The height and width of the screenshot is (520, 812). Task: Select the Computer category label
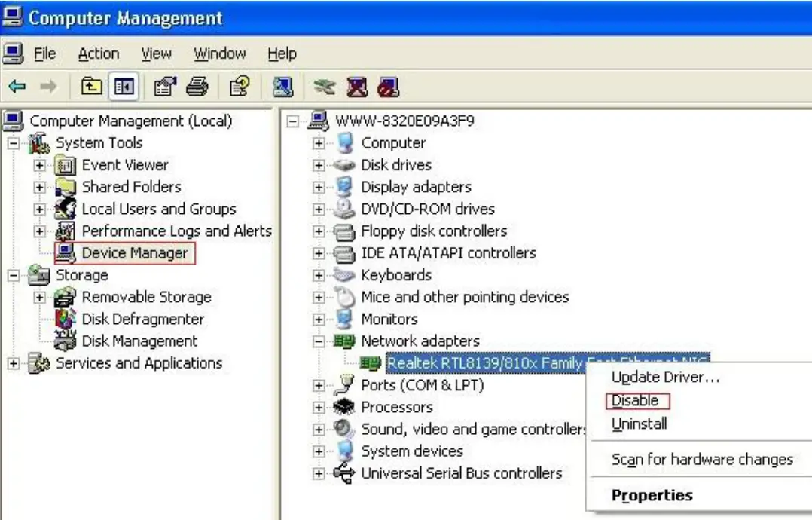tap(393, 143)
